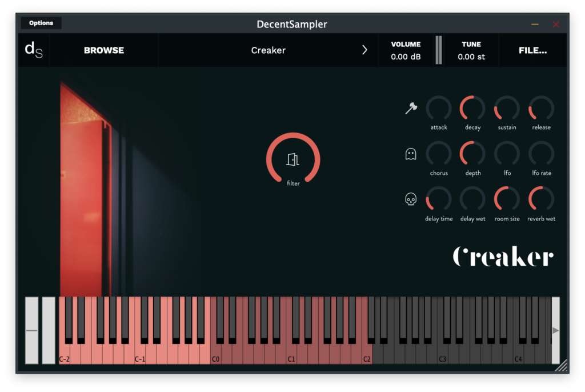Click the DecentSampler ds logo

pos(34,50)
